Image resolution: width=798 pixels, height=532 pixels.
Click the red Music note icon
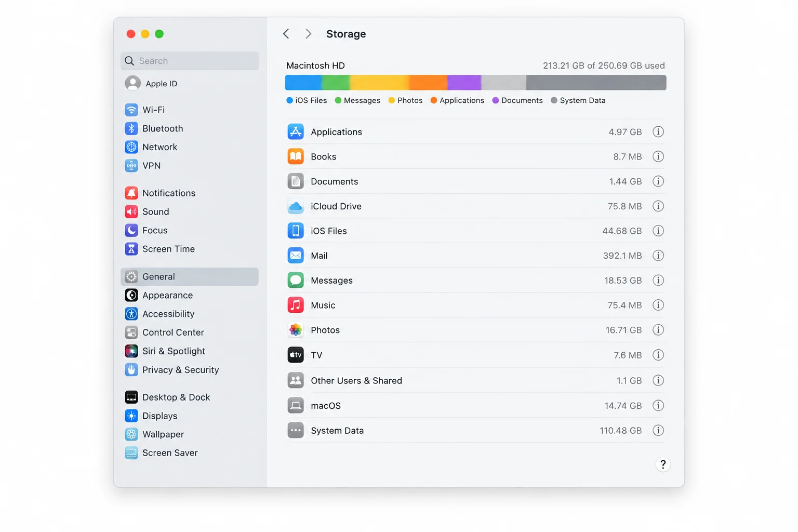(x=296, y=305)
